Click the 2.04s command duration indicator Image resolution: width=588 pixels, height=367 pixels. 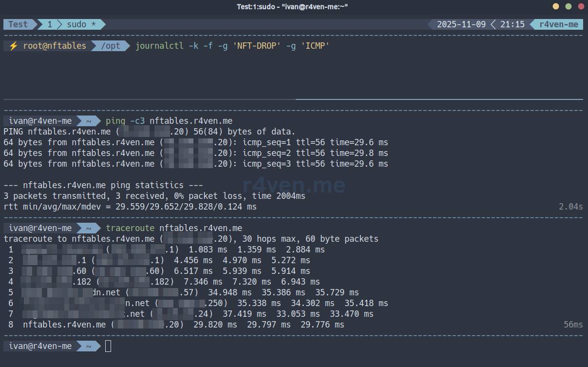[x=570, y=207]
